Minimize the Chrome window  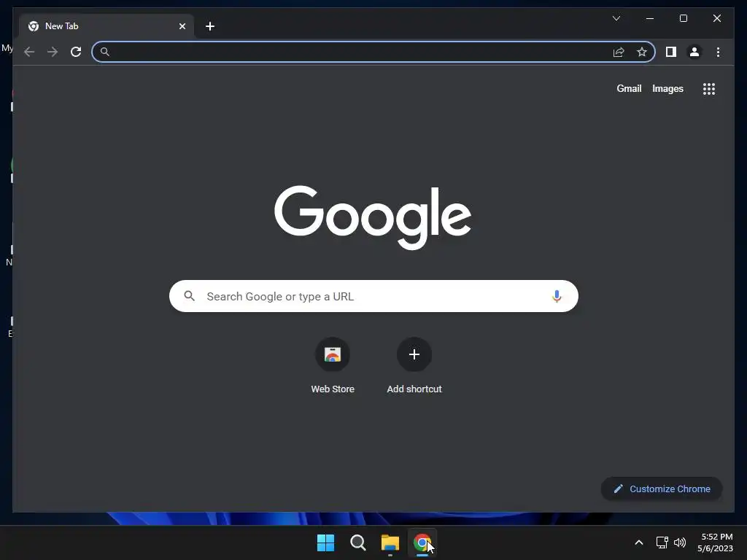click(x=650, y=18)
